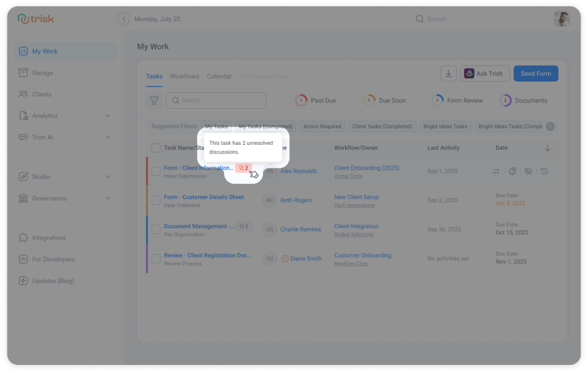Click the task search input field

click(x=215, y=100)
